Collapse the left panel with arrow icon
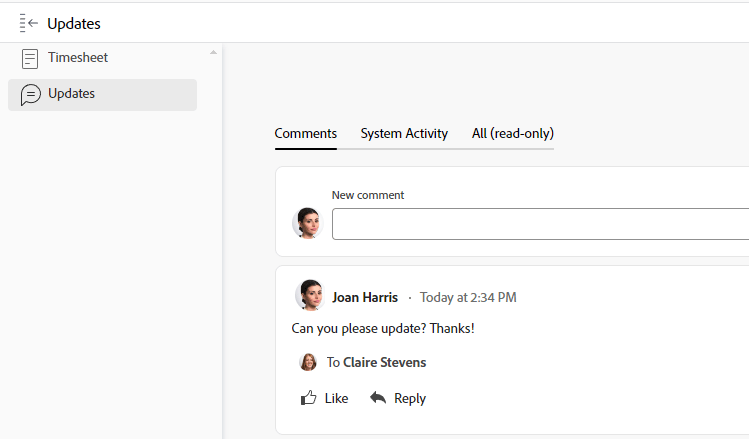Viewport: 749px width, 439px height. tap(29, 23)
